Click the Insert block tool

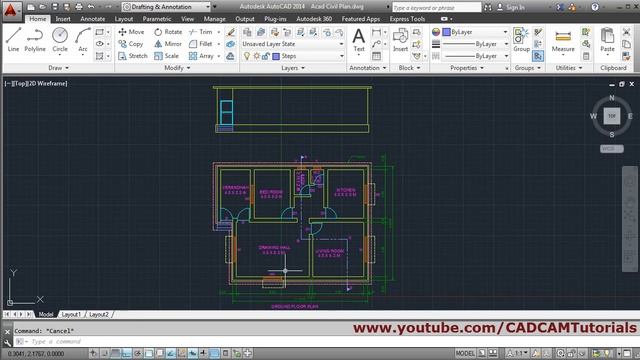(400, 40)
